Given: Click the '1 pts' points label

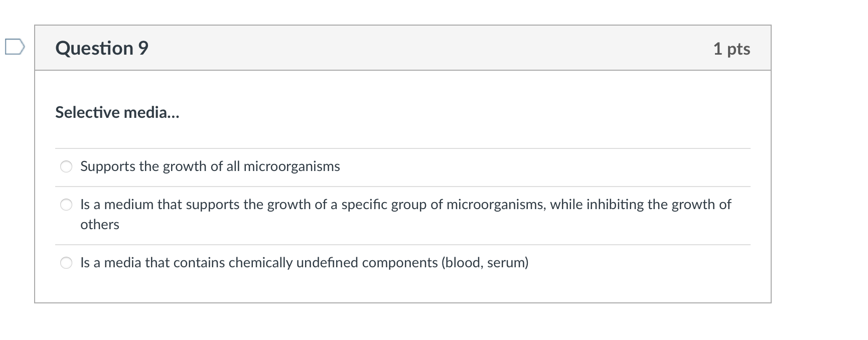Looking at the screenshot, I should pos(731,49).
